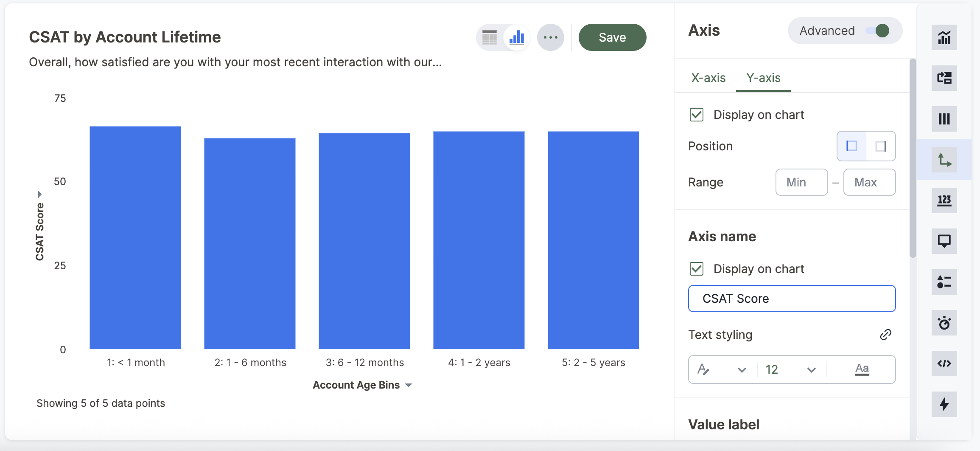Open the three-dot more options menu
The width and height of the screenshot is (980, 451).
(550, 38)
